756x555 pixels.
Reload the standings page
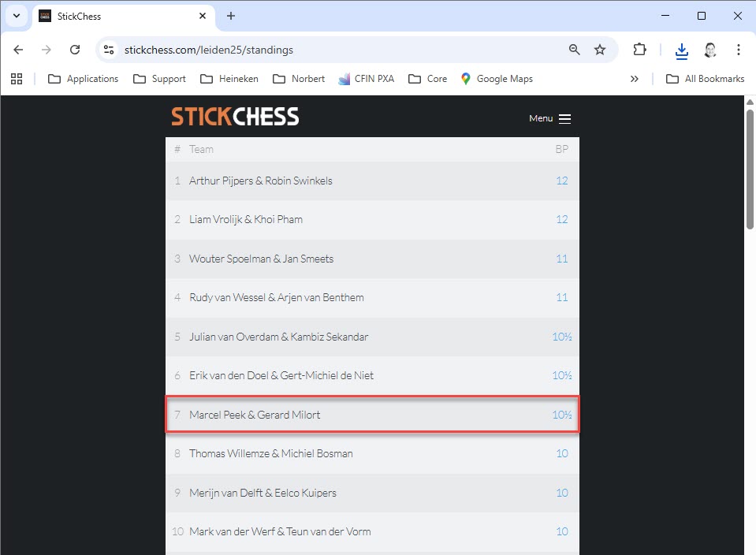tap(75, 50)
